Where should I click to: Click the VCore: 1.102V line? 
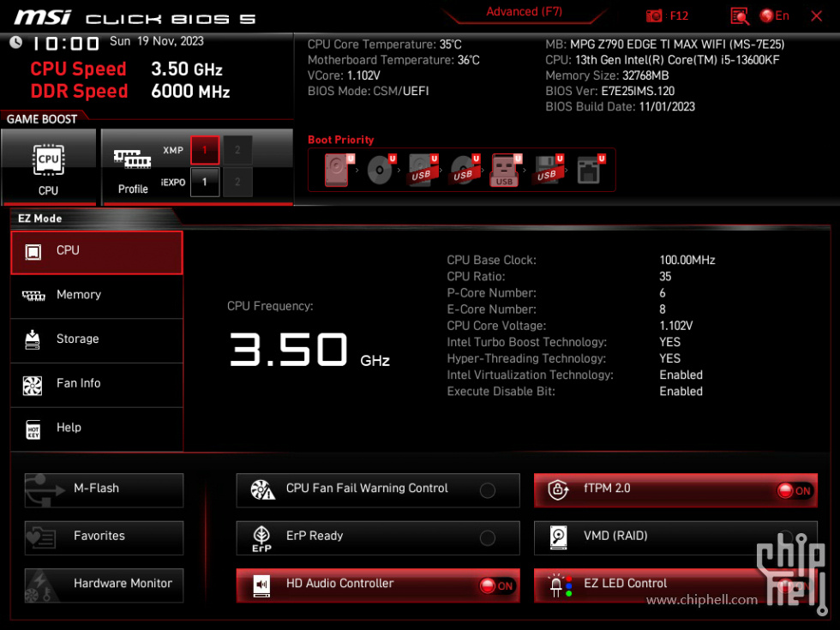tap(344, 75)
